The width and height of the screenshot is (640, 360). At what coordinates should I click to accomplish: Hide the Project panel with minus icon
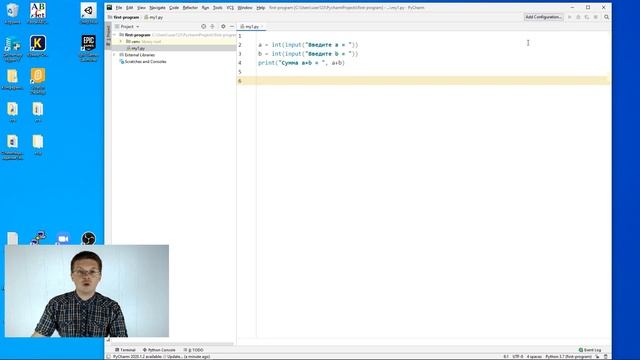[232, 27]
